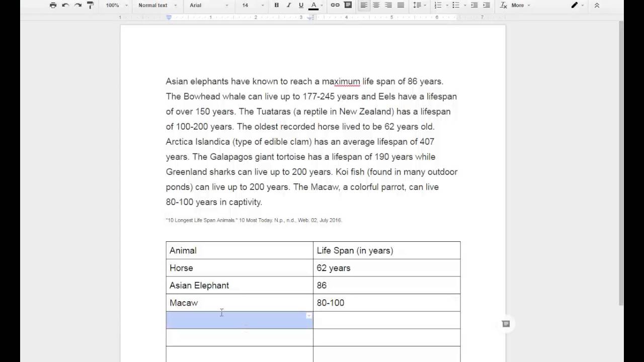Image resolution: width=644 pixels, height=362 pixels.
Task: Toggle bold formatting
Action: coord(276,5)
